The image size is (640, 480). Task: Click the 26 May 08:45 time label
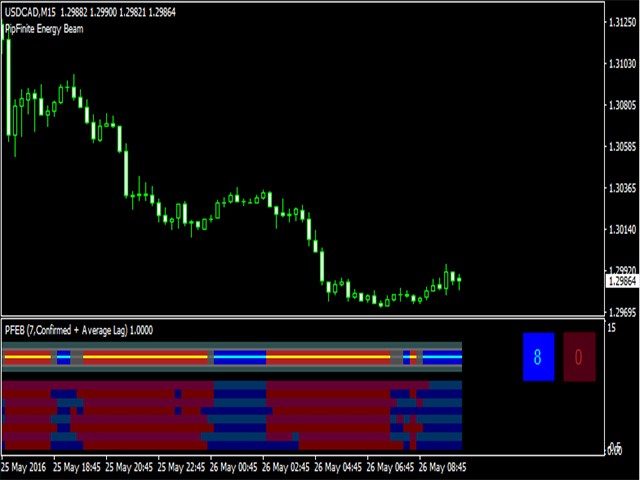[x=442, y=467]
